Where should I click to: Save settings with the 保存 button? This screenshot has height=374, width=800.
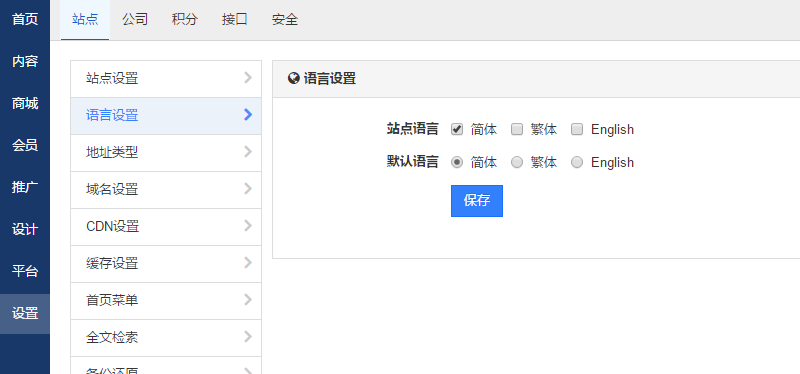[x=477, y=201]
